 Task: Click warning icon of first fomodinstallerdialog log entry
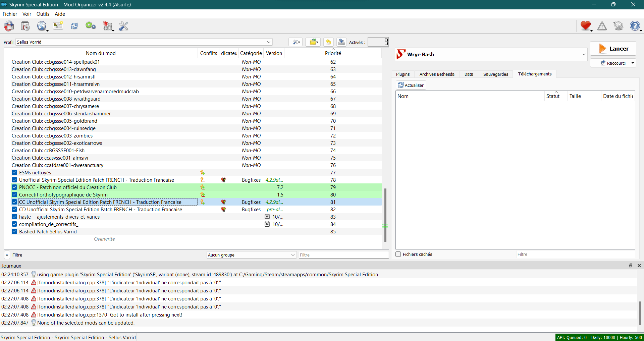(34, 282)
